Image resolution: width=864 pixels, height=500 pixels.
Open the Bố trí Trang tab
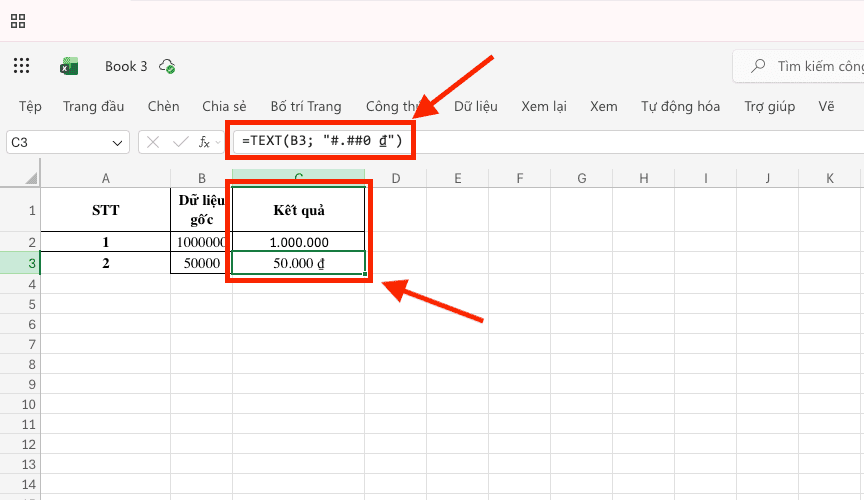click(306, 106)
